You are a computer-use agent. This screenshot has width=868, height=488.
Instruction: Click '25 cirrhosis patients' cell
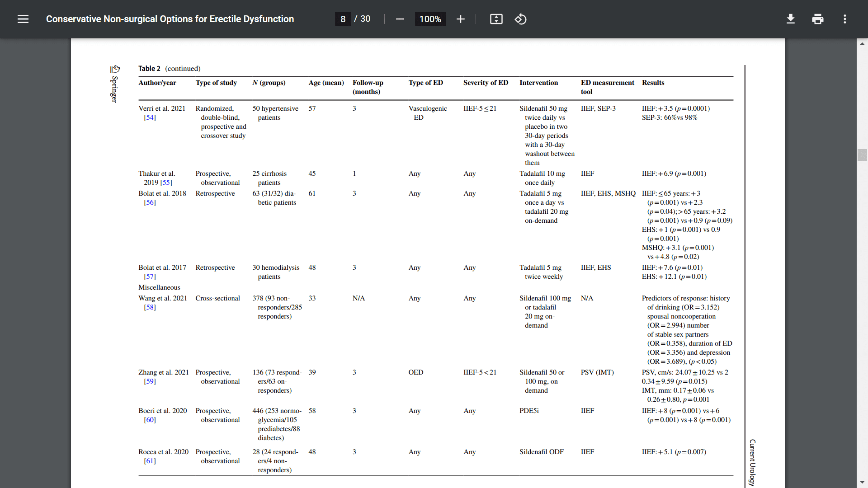pyautogui.click(x=269, y=178)
